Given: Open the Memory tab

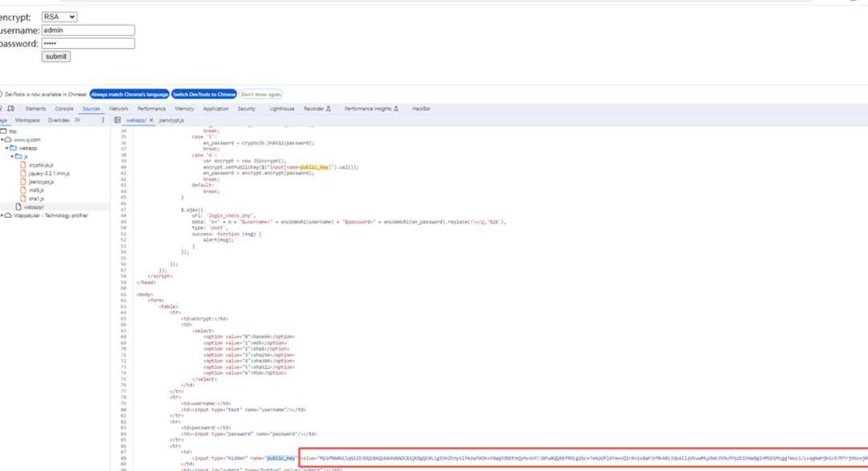Looking at the screenshot, I should [x=184, y=109].
